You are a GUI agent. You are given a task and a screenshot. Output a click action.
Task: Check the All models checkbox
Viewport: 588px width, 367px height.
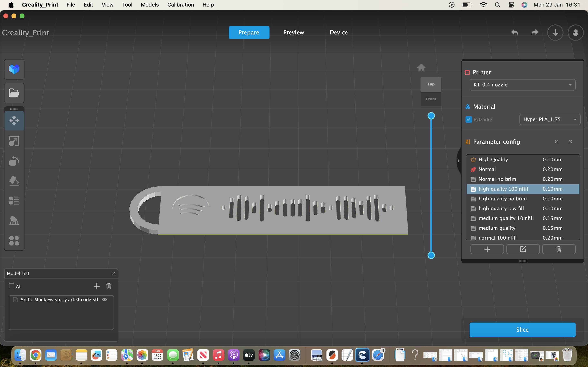tap(11, 286)
